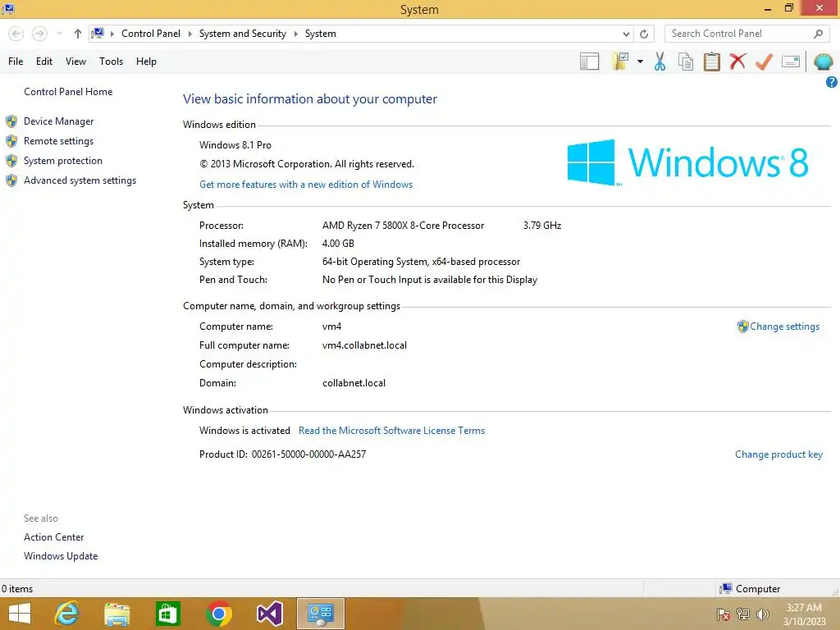
Task: Select the 4.00 GB installed memory value
Action: (x=338, y=243)
